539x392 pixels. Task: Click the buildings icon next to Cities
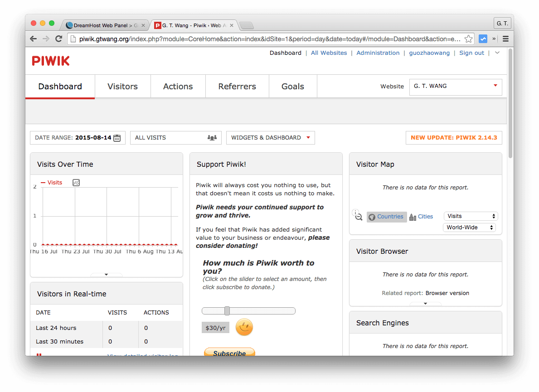[412, 217]
